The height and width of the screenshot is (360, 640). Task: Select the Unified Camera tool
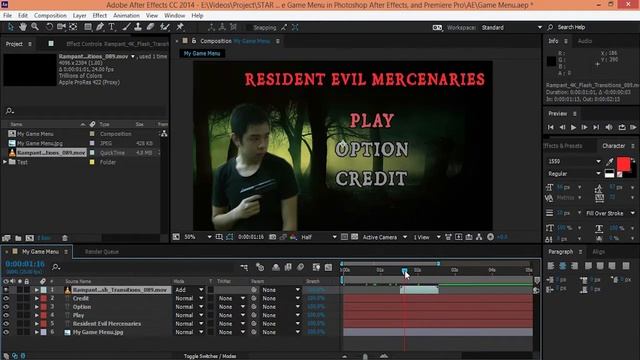click(61, 27)
